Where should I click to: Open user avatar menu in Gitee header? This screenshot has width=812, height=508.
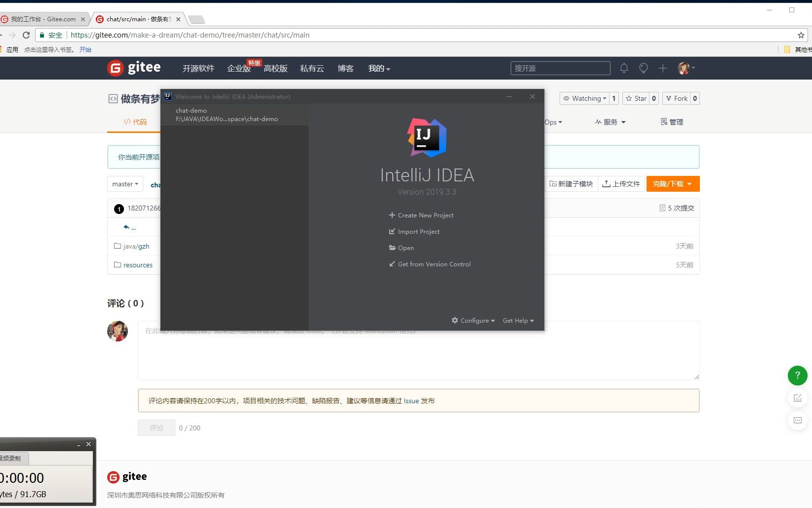686,68
